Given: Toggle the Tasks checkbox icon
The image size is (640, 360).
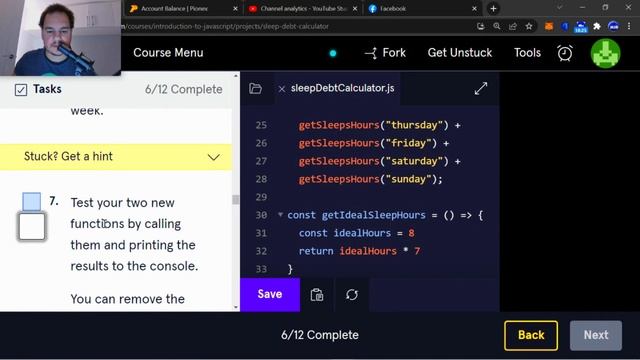Looking at the screenshot, I should coord(21,89).
